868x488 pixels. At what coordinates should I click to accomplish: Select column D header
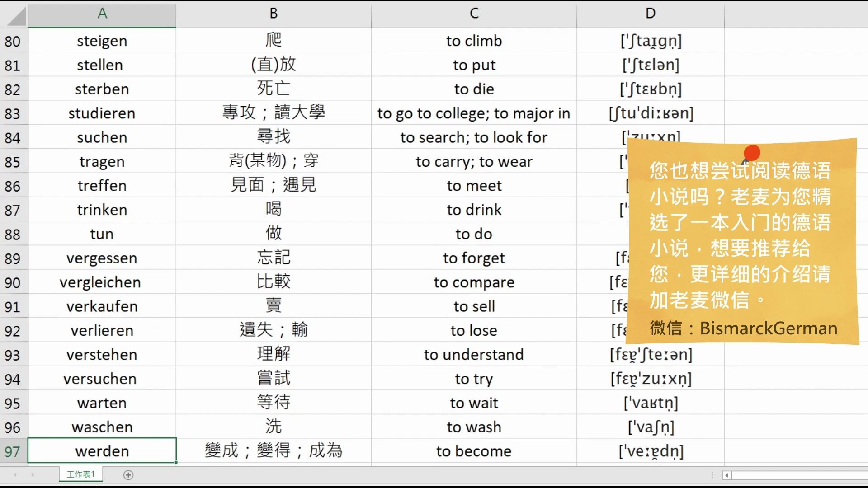(x=651, y=14)
